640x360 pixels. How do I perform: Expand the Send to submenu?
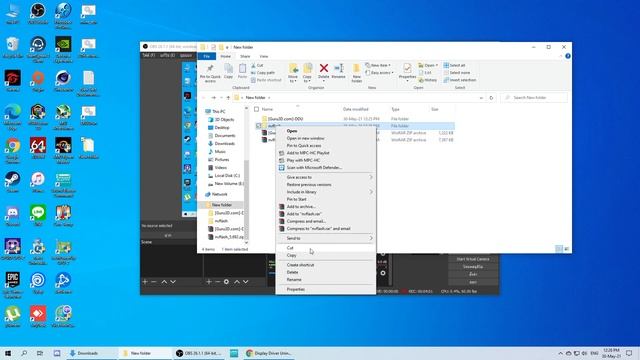pos(326,238)
